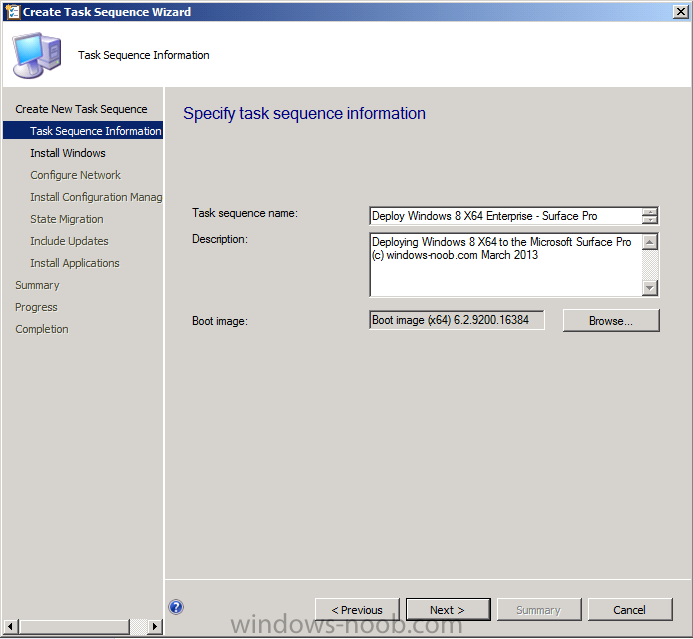Click Description scrollbar down arrow

650,288
